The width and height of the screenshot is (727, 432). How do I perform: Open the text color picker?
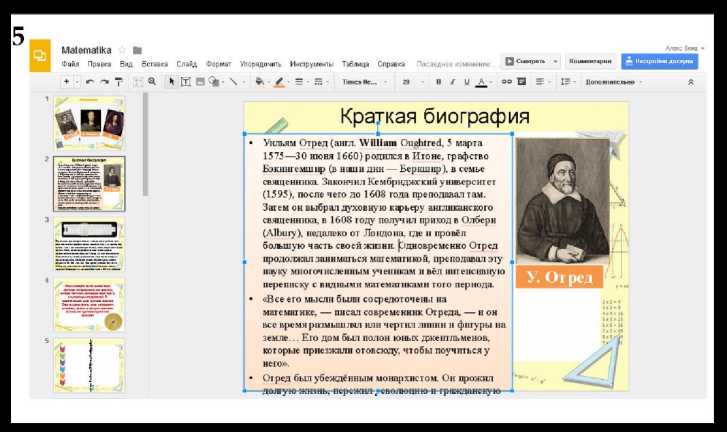[x=481, y=82]
